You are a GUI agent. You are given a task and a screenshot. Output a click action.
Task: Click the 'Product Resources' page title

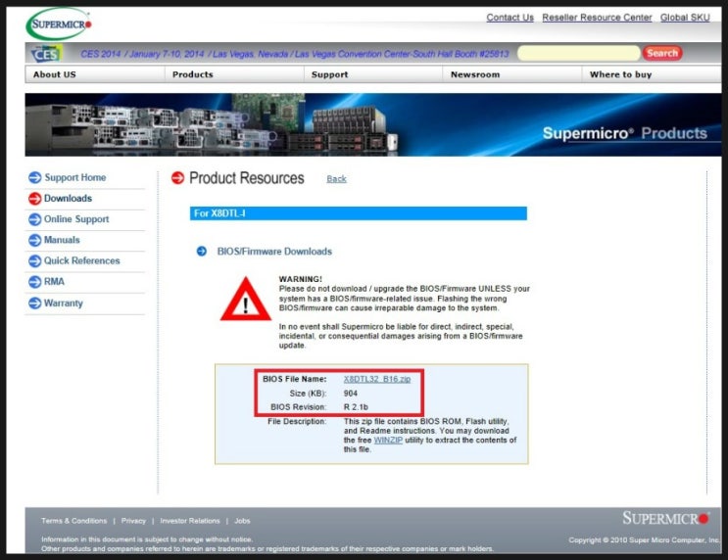[247, 178]
